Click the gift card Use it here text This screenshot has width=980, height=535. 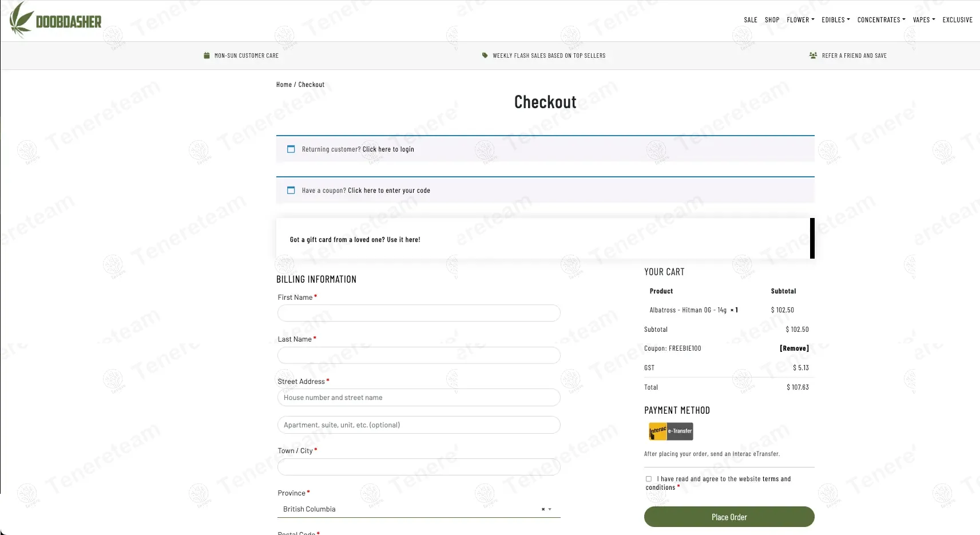[x=355, y=240]
